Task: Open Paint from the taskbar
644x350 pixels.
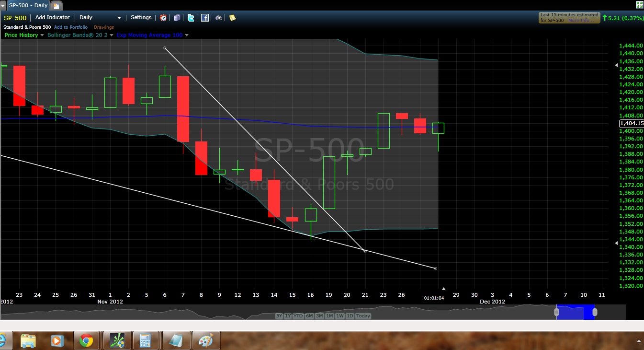Action: (205, 341)
